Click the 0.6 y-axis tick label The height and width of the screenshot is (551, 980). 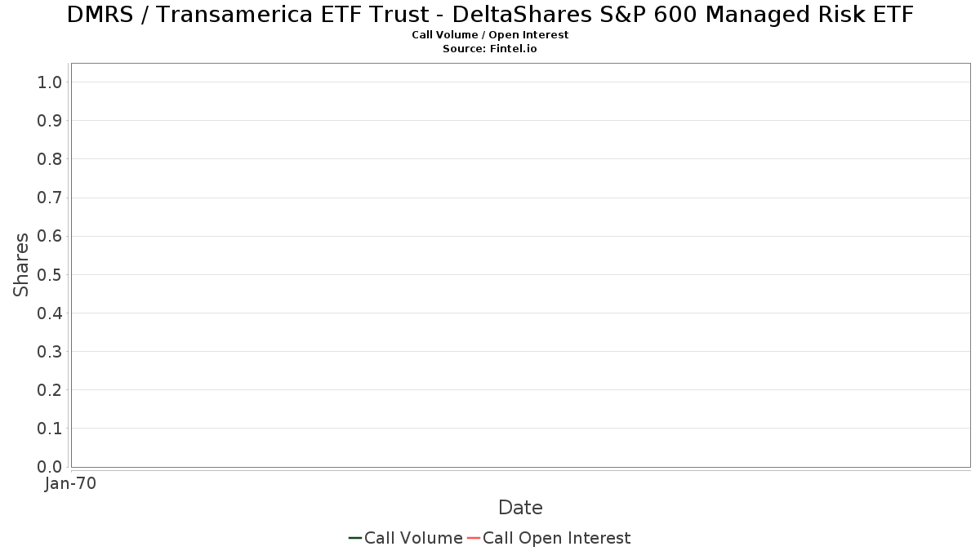[x=50, y=236]
